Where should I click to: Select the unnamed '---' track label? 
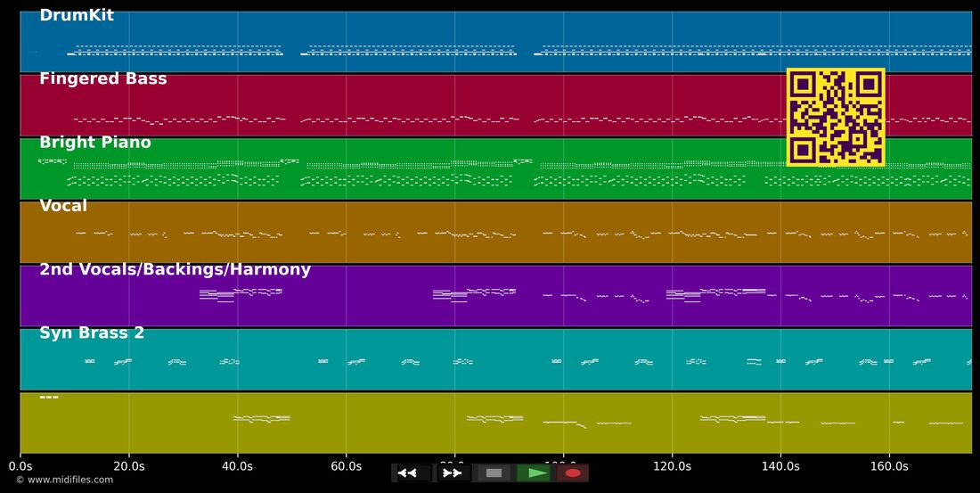[x=49, y=397]
